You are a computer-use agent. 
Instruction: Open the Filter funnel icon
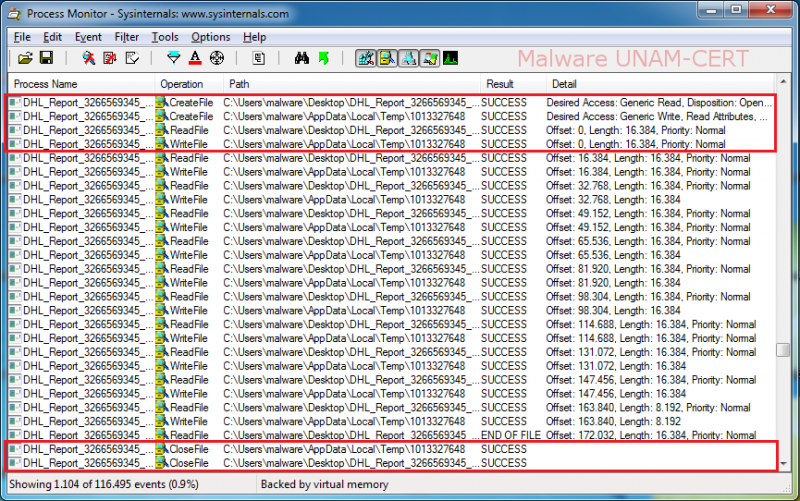click(173, 58)
